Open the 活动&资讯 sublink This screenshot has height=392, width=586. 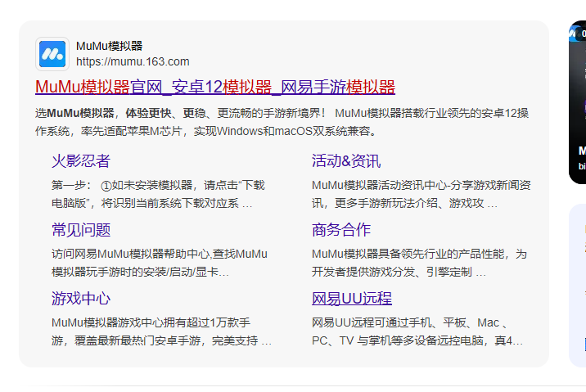(x=345, y=160)
